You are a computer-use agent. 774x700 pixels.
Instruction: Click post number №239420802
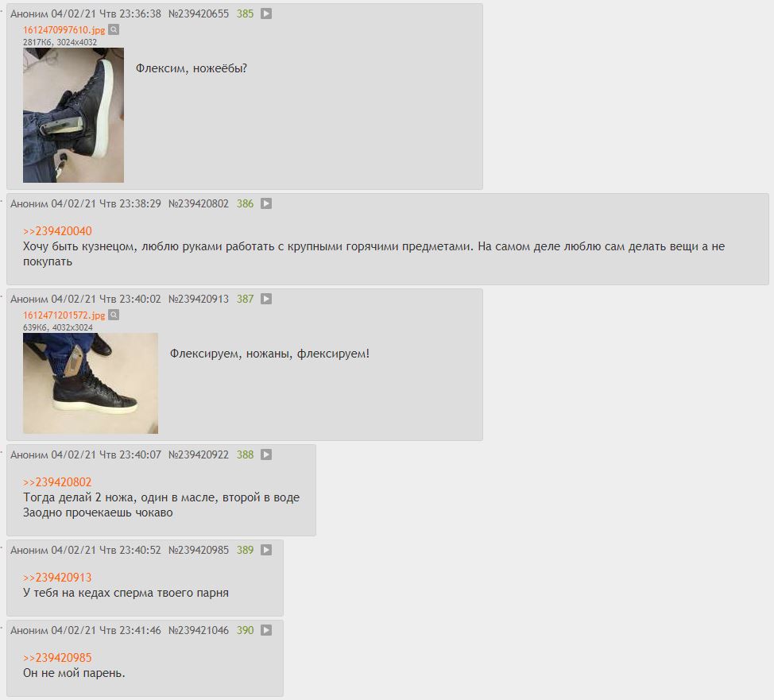tap(199, 204)
